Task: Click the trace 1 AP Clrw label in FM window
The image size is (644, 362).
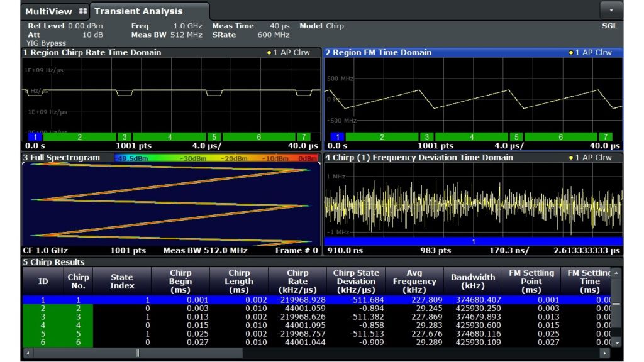Action: [x=593, y=53]
